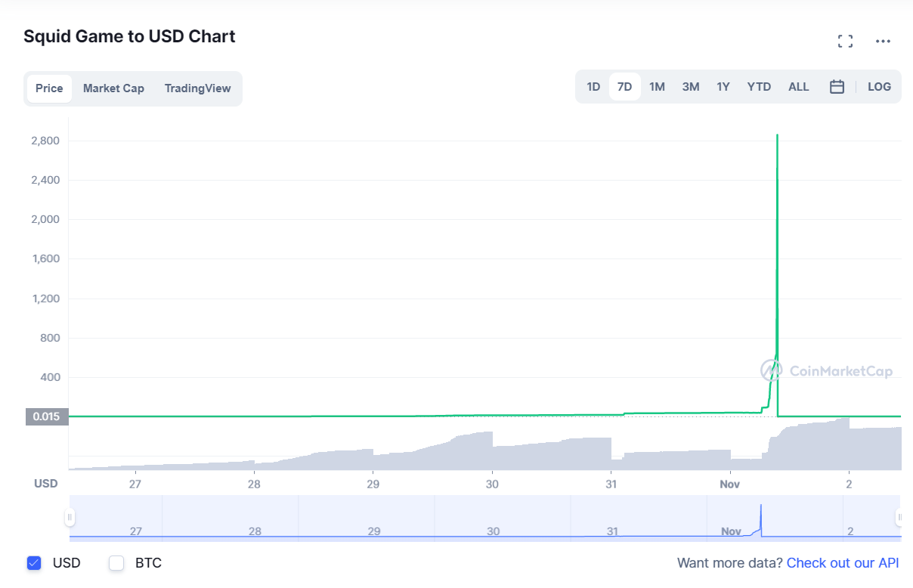This screenshot has height=588, width=913.
Task: Click the Nov date label on main axis
Action: (729, 484)
